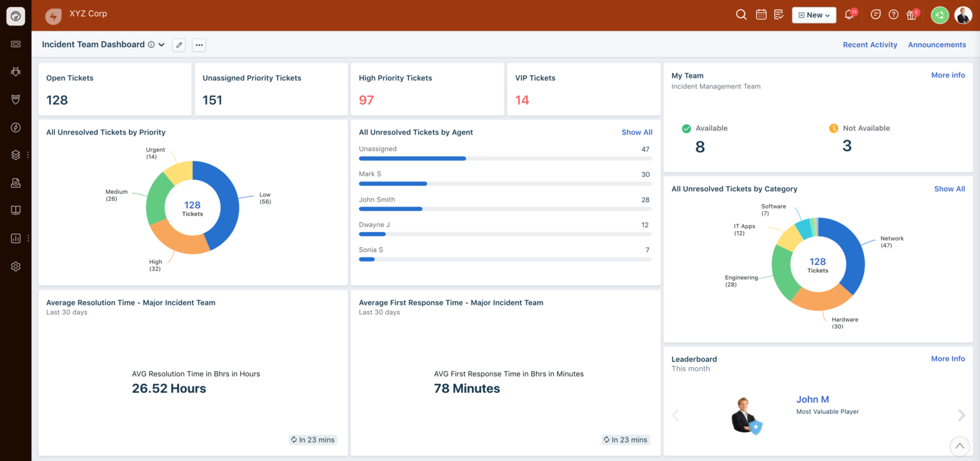
Task: Open the help question-mark icon
Action: click(893, 14)
